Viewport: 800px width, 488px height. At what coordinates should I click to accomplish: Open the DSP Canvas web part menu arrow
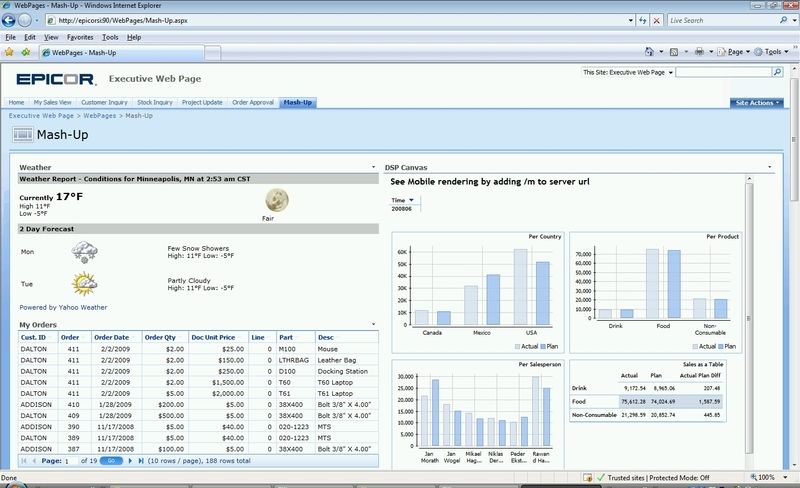pos(769,167)
